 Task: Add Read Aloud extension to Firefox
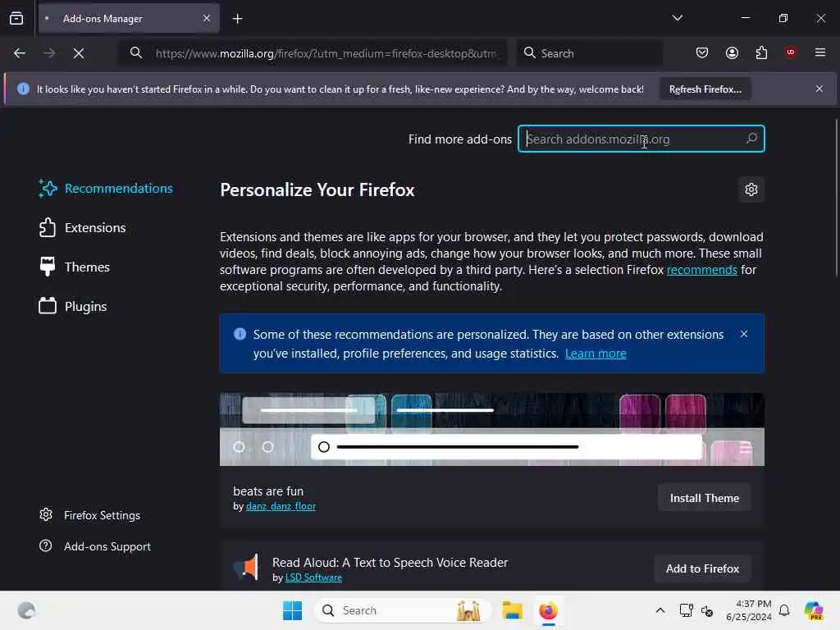tap(702, 569)
